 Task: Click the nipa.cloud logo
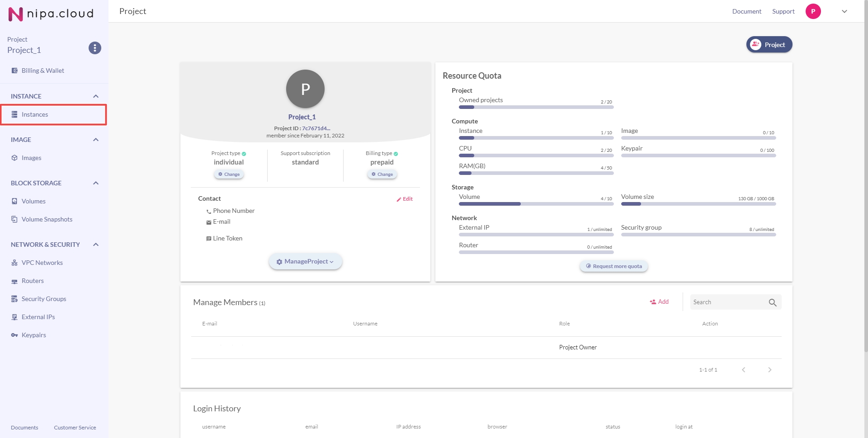click(x=51, y=14)
